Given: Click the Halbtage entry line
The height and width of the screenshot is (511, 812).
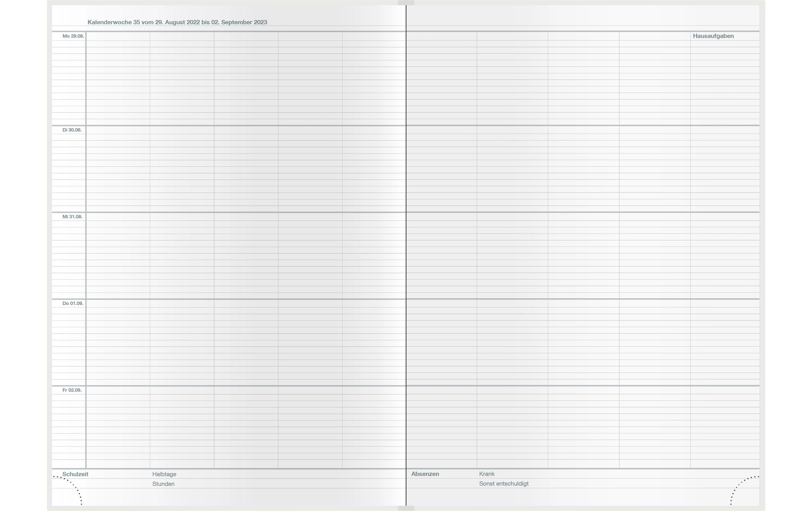Looking at the screenshot, I should (278, 474).
